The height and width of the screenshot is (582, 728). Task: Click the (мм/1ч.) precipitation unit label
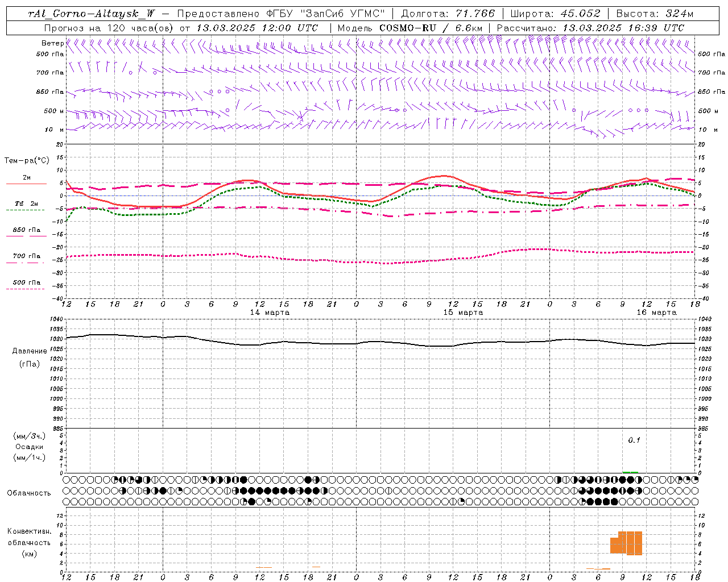[30, 458]
